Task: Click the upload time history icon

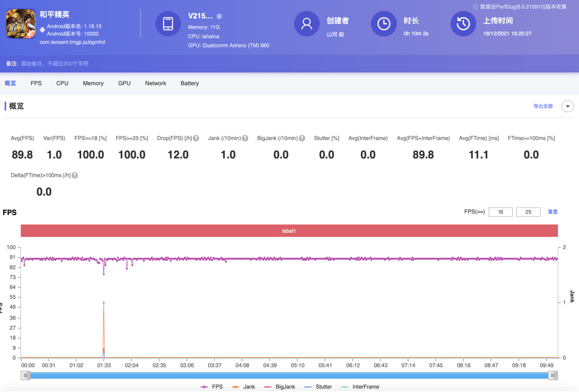Action: pyautogui.click(x=463, y=24)
